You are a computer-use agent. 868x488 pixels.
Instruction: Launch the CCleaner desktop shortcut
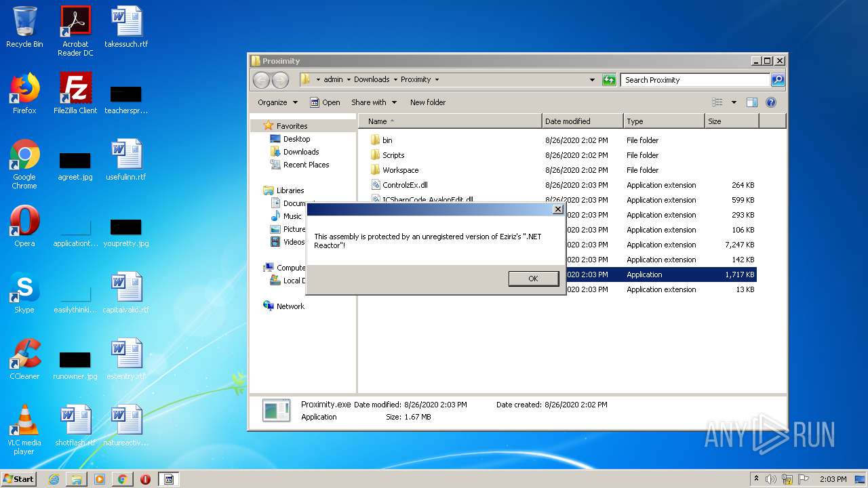click(24, 359)
